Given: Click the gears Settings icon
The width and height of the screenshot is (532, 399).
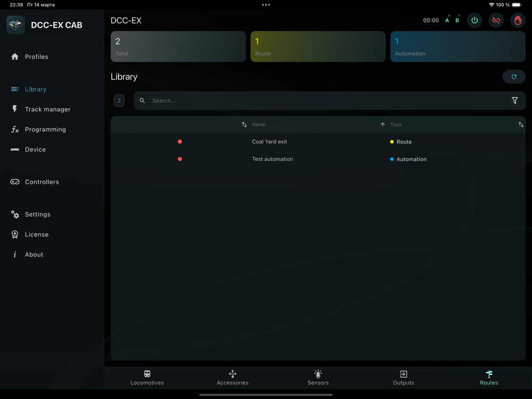Looking at the screenshot, I should [x=14, y=214].
